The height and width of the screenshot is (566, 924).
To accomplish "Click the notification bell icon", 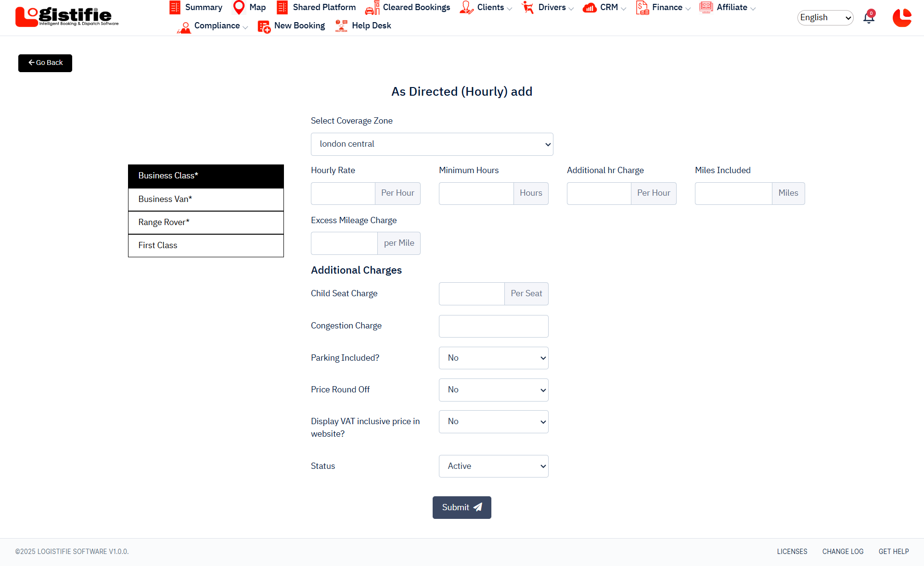I will coord(869,18).
